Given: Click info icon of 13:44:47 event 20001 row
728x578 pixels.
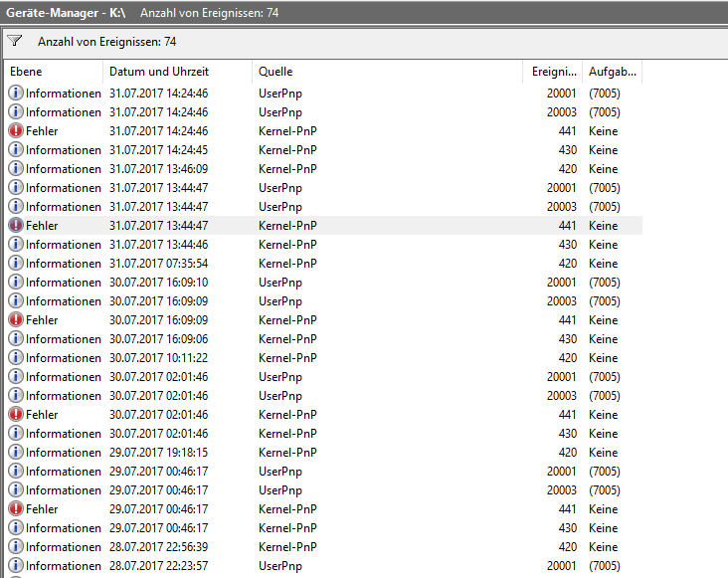Looking at the screenshot, I should (x=16, y=188).
